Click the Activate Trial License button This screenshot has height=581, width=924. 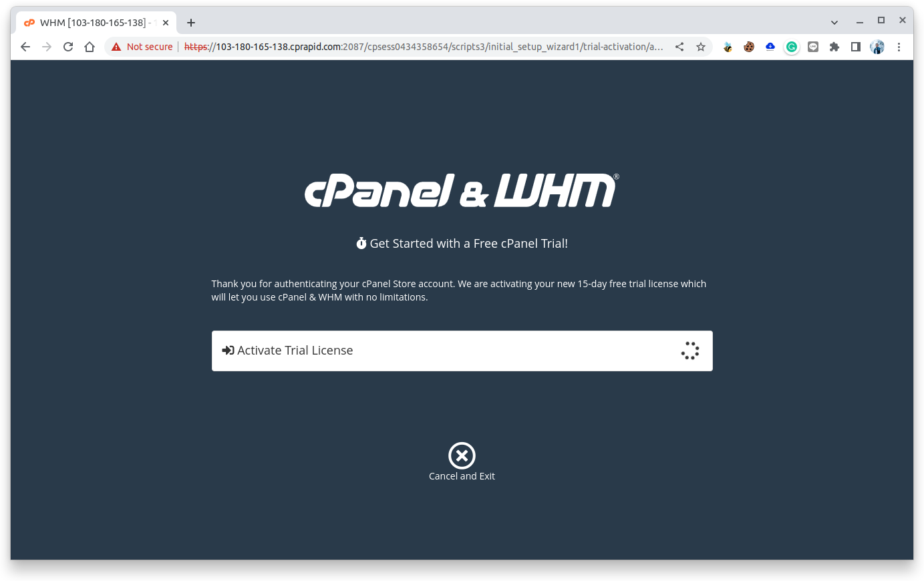tap(462, 351)
